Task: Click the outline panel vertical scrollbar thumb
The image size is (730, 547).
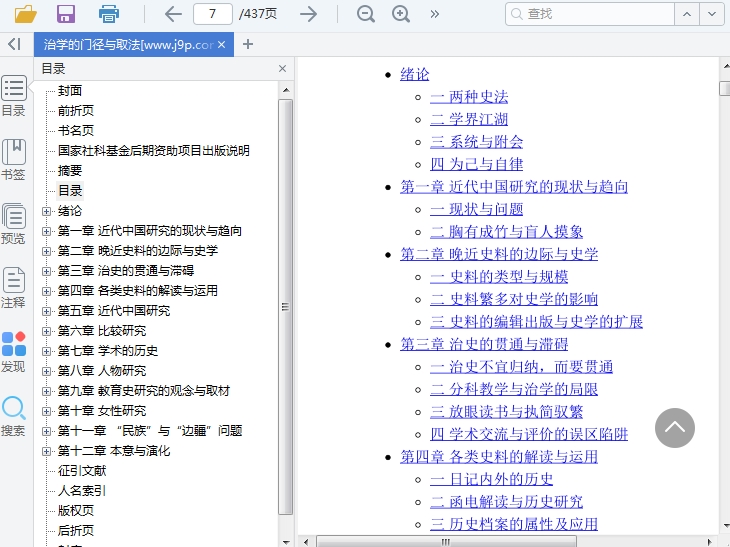Action: click(x=286, y=307)
